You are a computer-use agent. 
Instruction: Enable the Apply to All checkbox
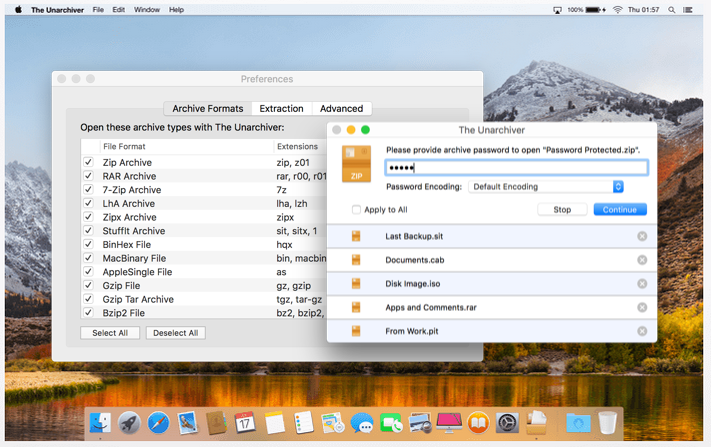click(x=356, y=209)
